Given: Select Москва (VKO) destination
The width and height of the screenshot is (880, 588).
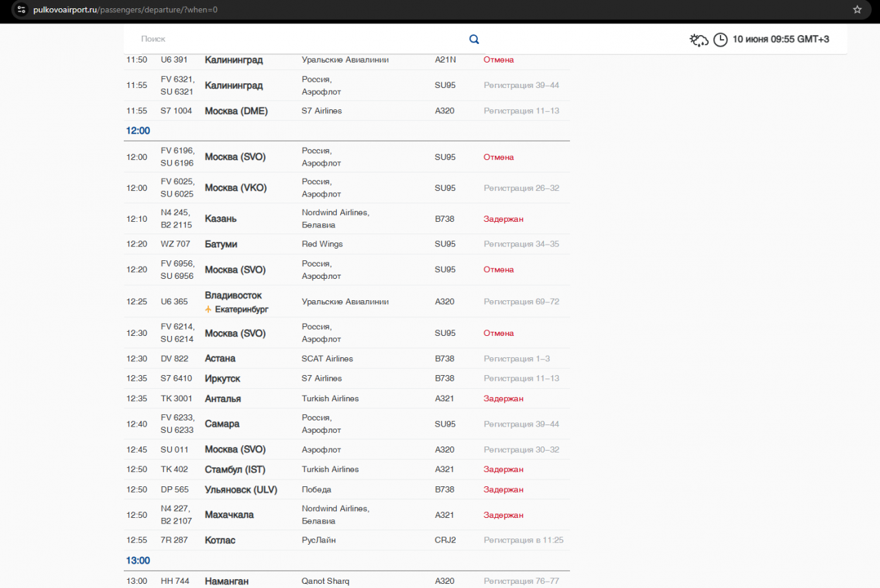Looking at the screenshot, I should [236, 188].
